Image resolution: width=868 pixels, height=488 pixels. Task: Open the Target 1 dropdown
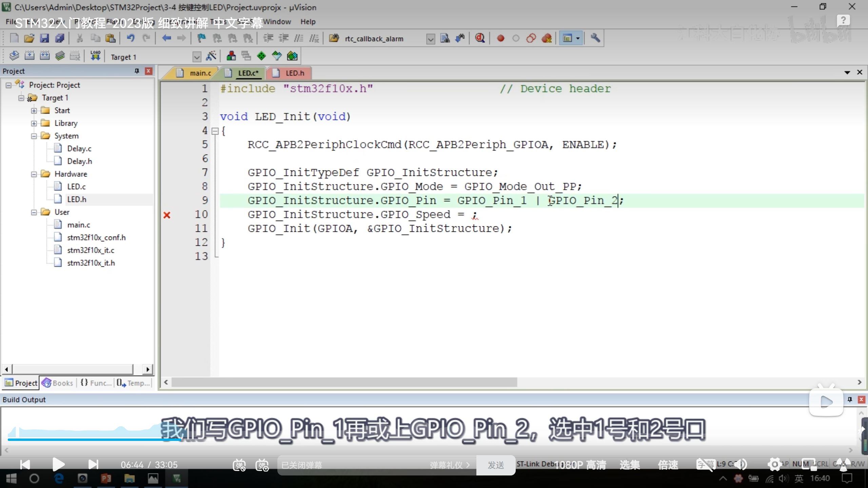pos(197,57)
